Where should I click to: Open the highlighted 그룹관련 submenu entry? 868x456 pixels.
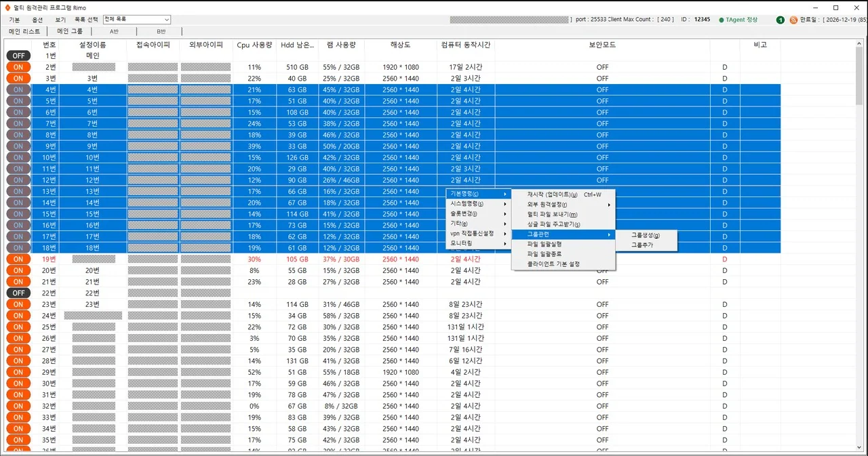pyautogui.click(x=564, y=234)
